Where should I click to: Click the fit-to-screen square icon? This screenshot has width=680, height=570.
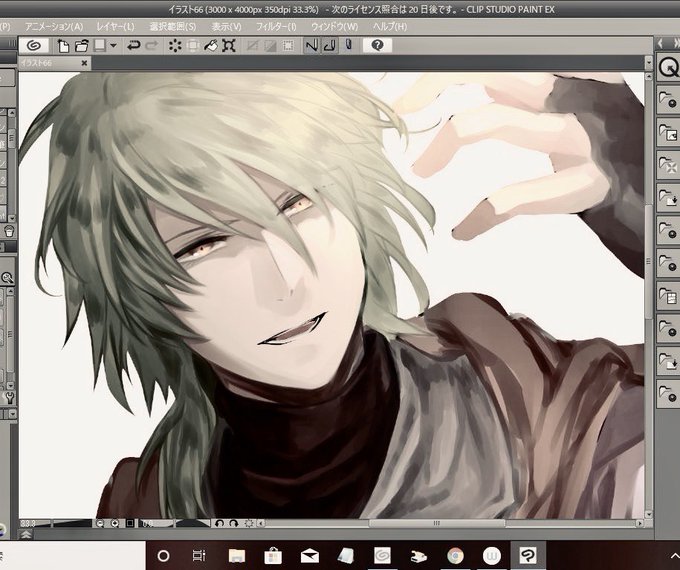tap(130, 524)
